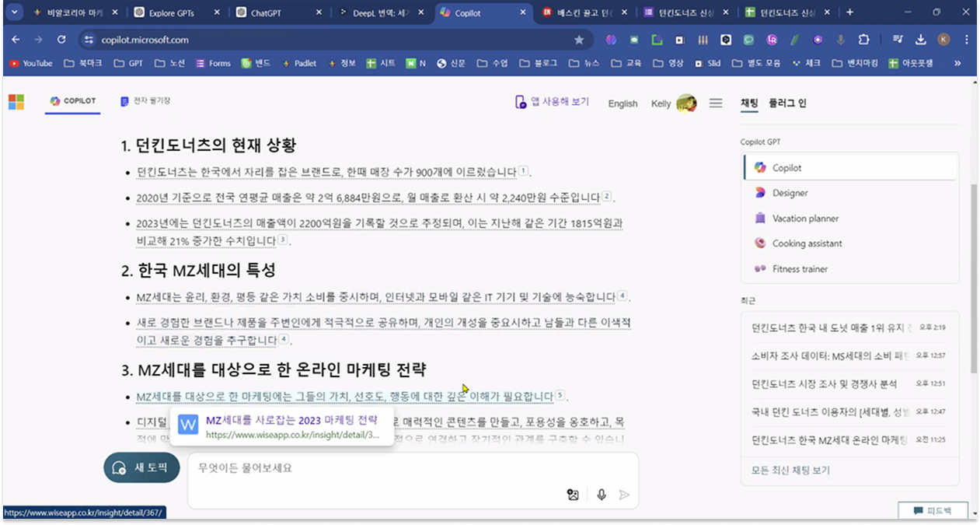
Task: Toggle the microphone voice input
Action: [600, 495]
